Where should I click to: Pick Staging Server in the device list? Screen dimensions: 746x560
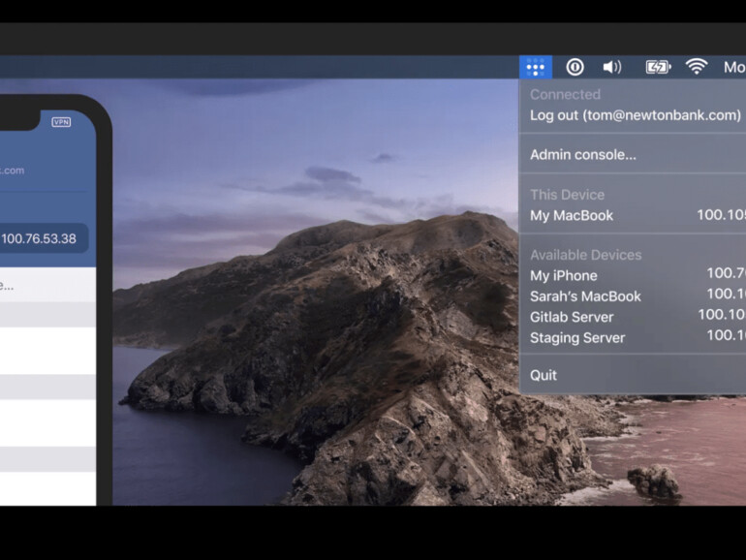(576, 338)
